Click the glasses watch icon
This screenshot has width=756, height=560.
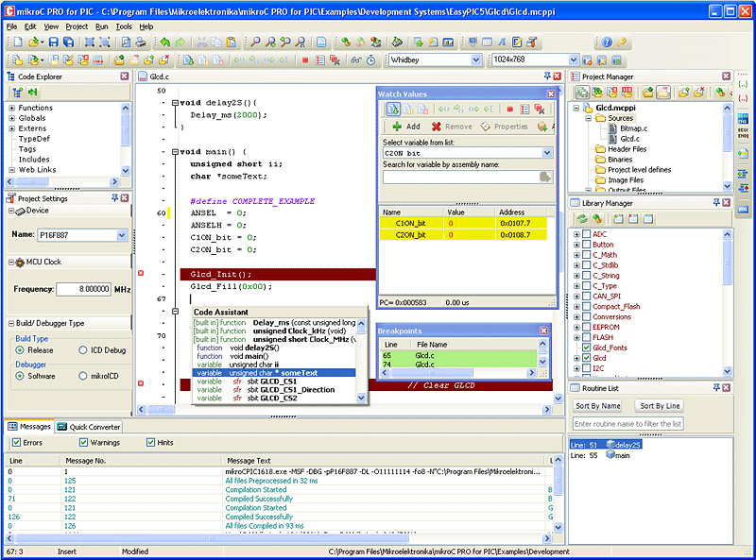356,60
